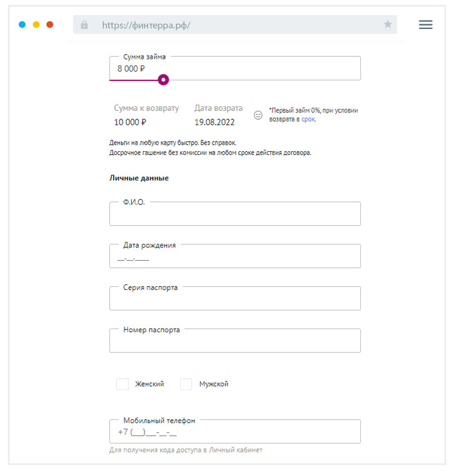This screenshot has height=476, width=454.
Task: Click the loan amount slider handle
Action: (x=163, y=80)
